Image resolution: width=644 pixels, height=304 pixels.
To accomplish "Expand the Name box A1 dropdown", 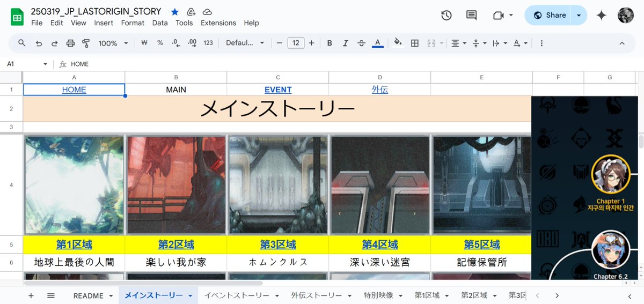I will (45, 64).
